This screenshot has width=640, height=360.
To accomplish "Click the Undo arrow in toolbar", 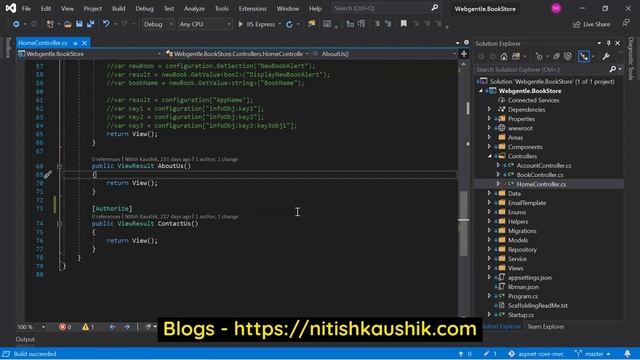I will point(106,24).
